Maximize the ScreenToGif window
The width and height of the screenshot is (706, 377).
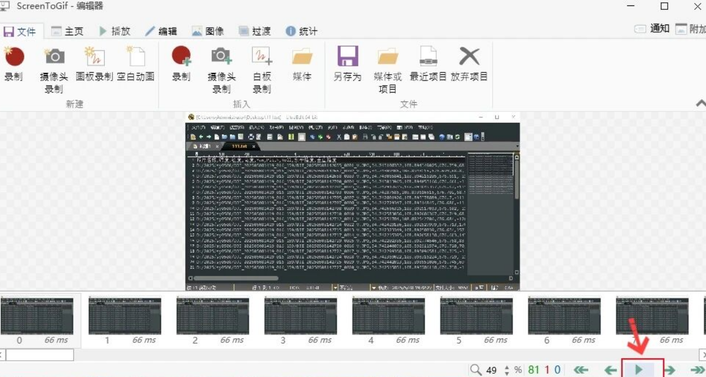pos(664,6)
